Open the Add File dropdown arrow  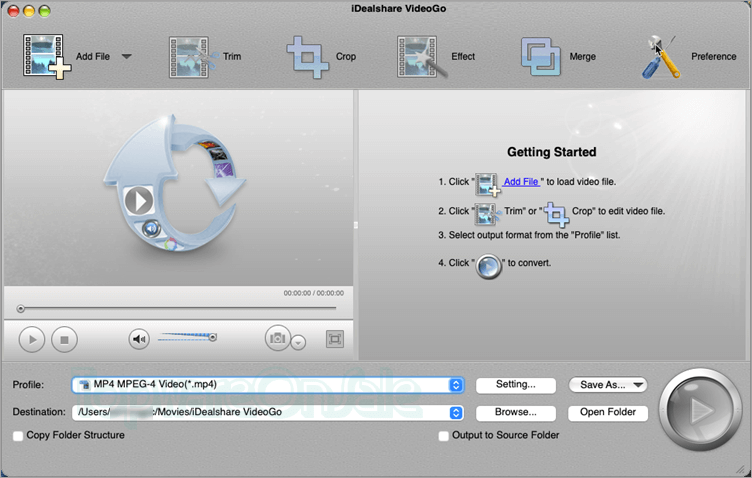coord(127,57)
